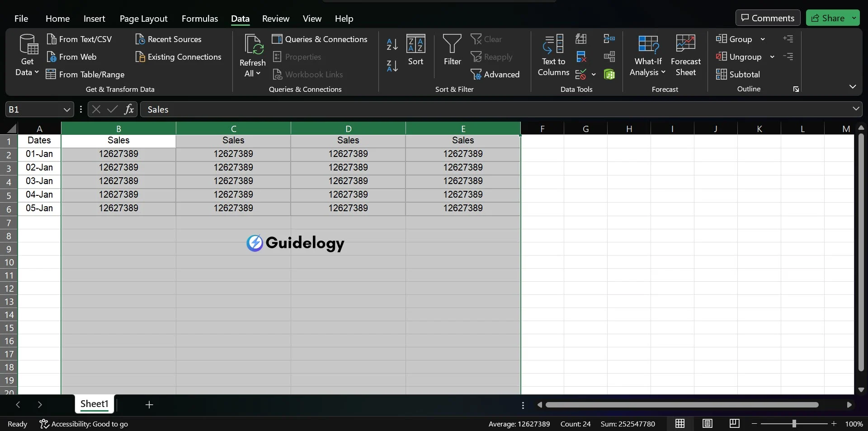Viewport: 868px width, 431px height.
Task: Expand the Ungroup dropdown arrow
Action: click(x=772, y=57)
